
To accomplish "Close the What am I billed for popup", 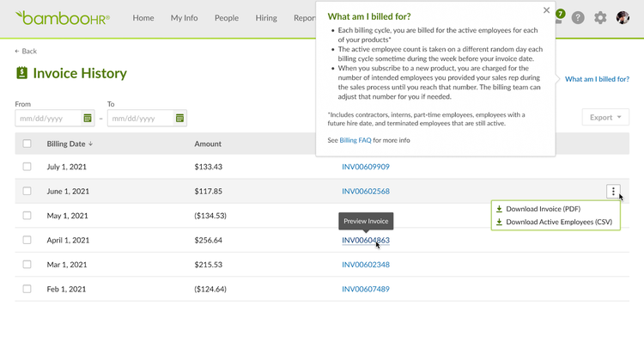I will click(546, 10).
